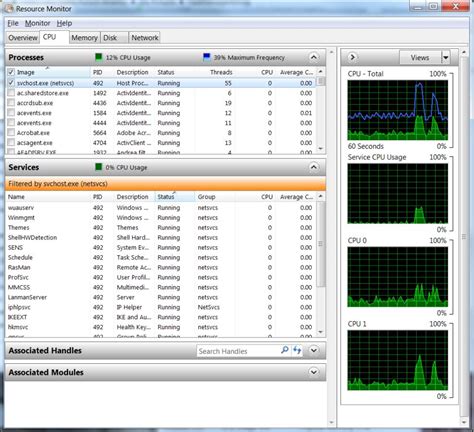This screenshot has height=432, width=474.
Task: Select the SENS service row
Action: point(161,248)
